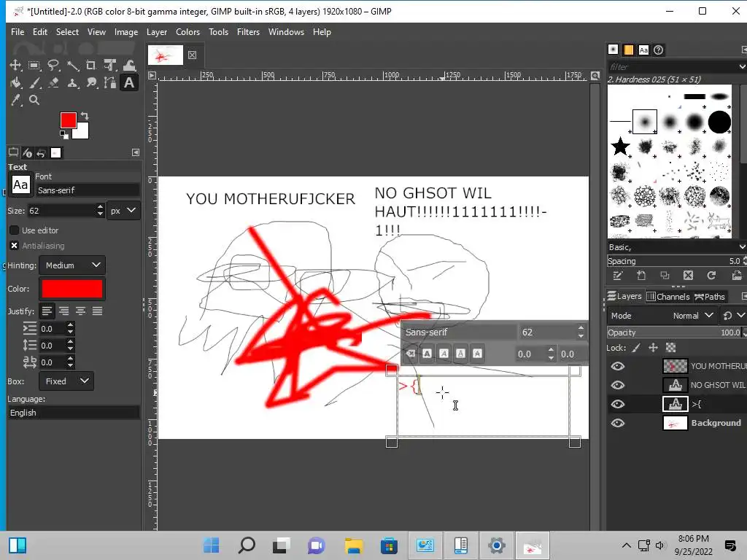The image size is (747, 560).
Task: Select the Zoom magnifier tool
Action: 34,100
